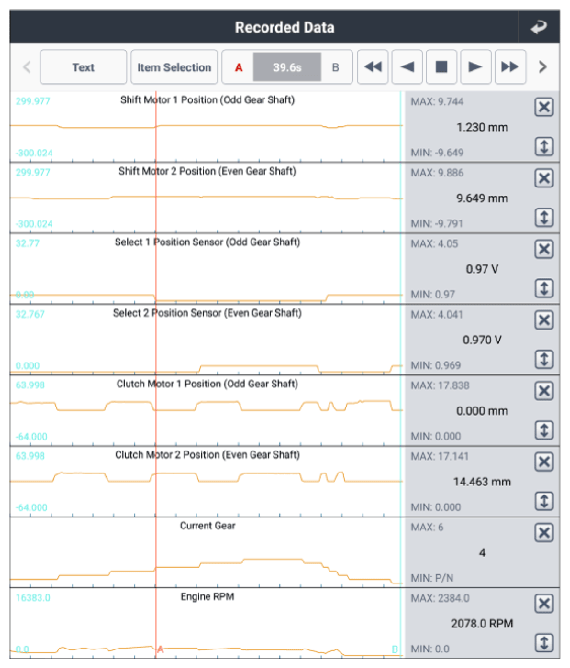Expand Engine RPM graph vertically
570x668 pixels.
click(544, 643)
